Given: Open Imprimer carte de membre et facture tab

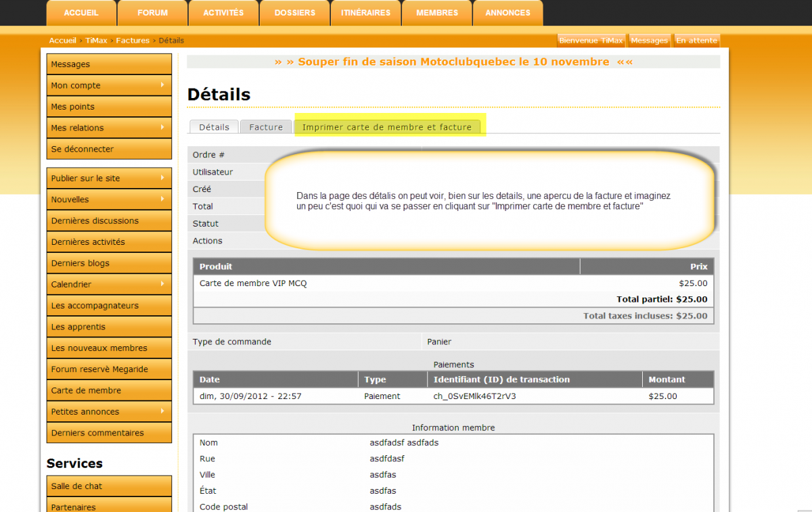Looking at the screenshot, I should pyautogui.click(x=387, y=126).
